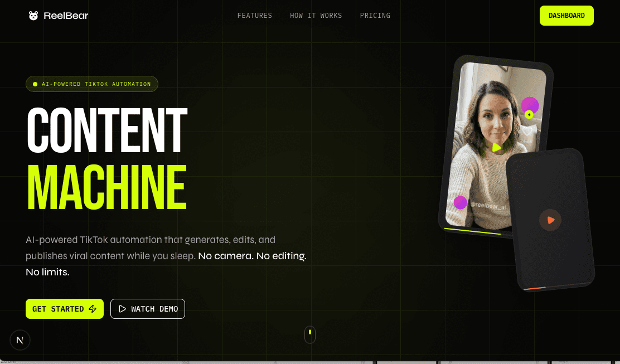Open the Dashboard button
This screenshot has height=364, width=620.
566,16
